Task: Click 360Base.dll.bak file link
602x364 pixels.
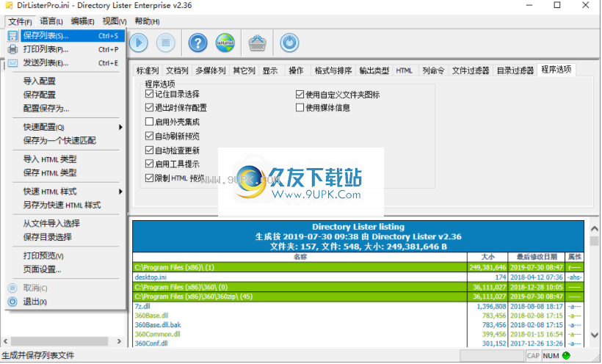Action: tap(157, 325)
